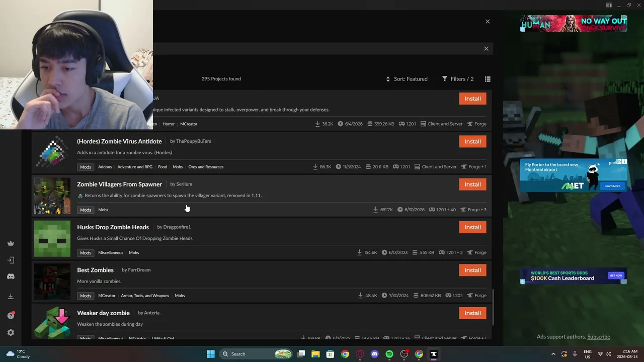Screen dimensions: 644x362
Task: Open the Husks Drop Zombie Heads thumbnail
Action: [x=52, y=238]
